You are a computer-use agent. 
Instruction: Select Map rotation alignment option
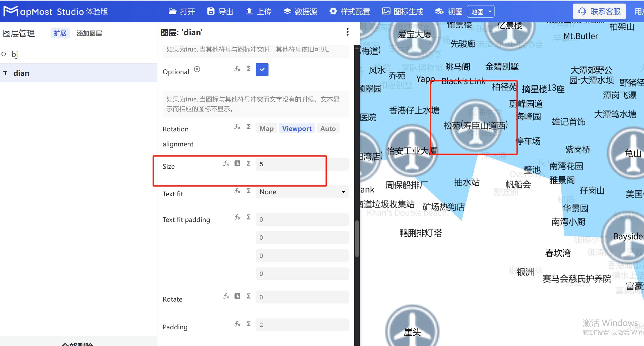(266, 128)
